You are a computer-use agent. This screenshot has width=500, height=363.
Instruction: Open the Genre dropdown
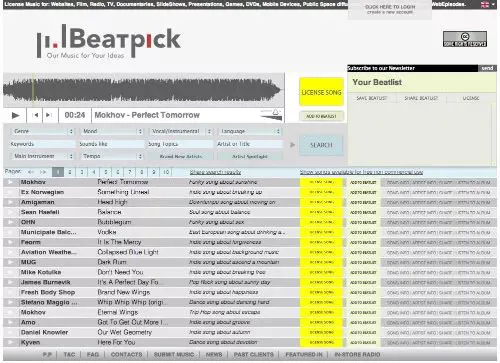pyautogui.click(x=42, y=131)
